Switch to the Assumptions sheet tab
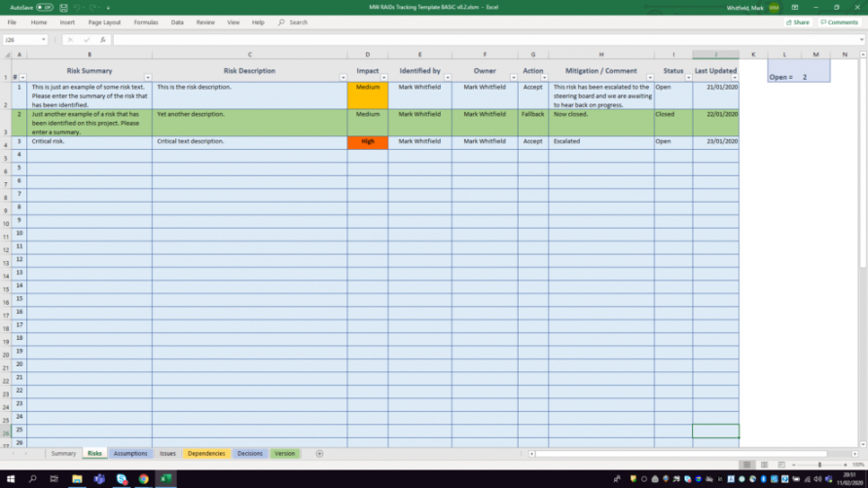This screenshot has height=488, width=868. click(x=130, y=454)
